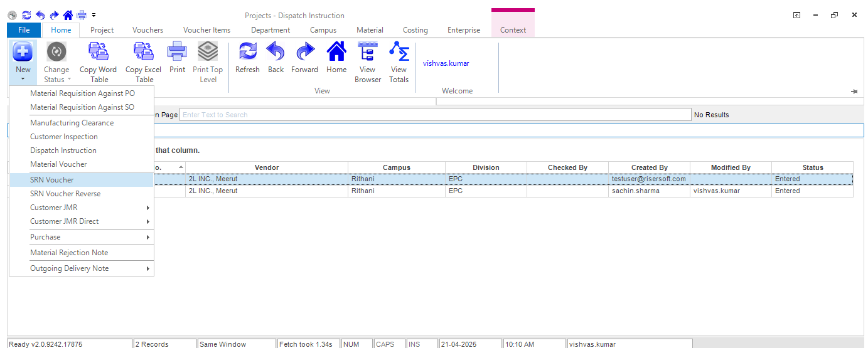
Task: Click the large Home ribbon icon
Action: pos(336,58)
